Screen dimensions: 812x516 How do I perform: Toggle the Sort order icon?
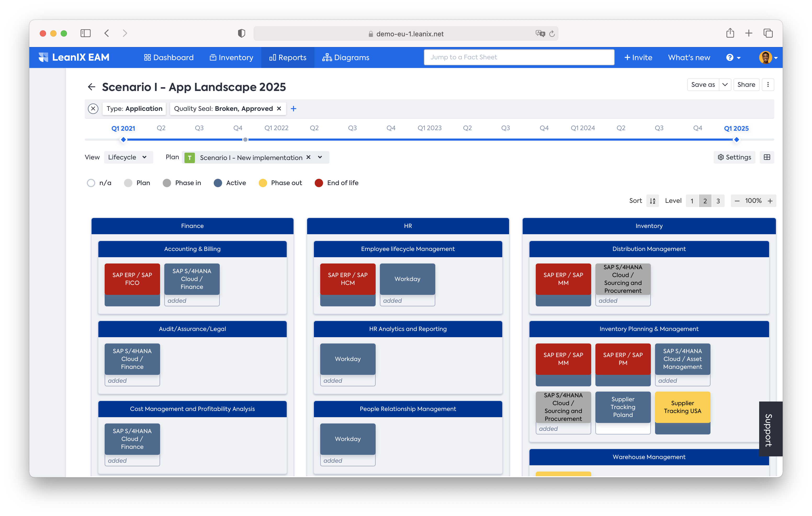(652, 201)
